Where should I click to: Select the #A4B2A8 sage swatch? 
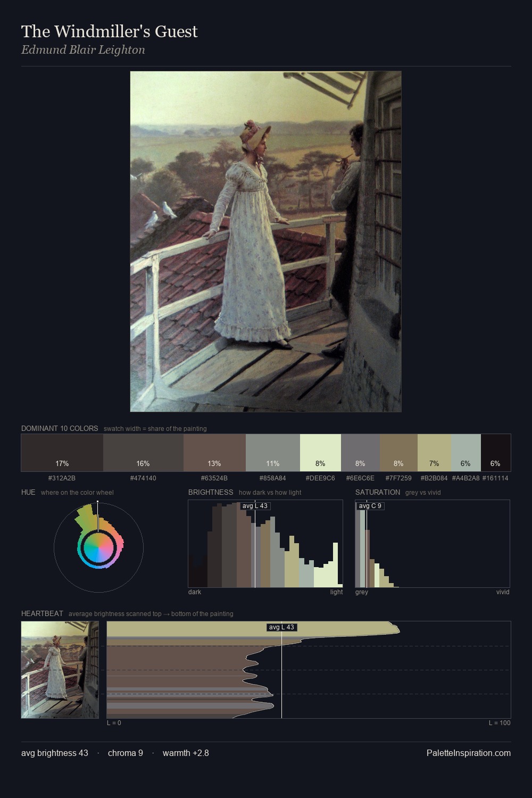click(465, 453)
